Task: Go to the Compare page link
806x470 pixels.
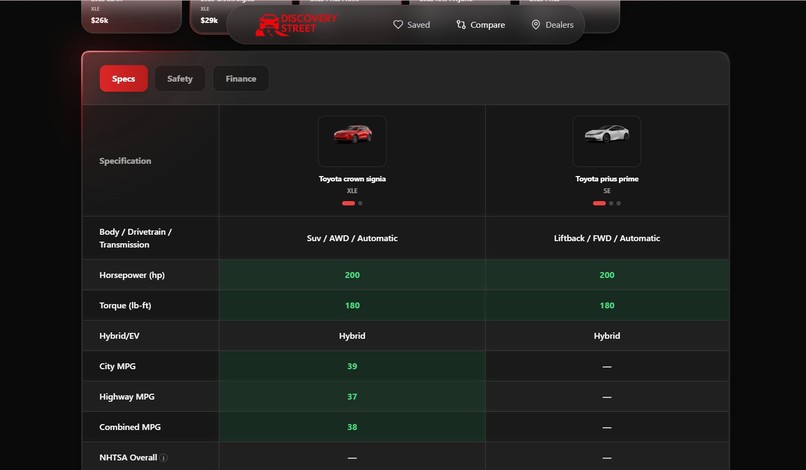Action: pyautogui.click(x=481, y=25)
